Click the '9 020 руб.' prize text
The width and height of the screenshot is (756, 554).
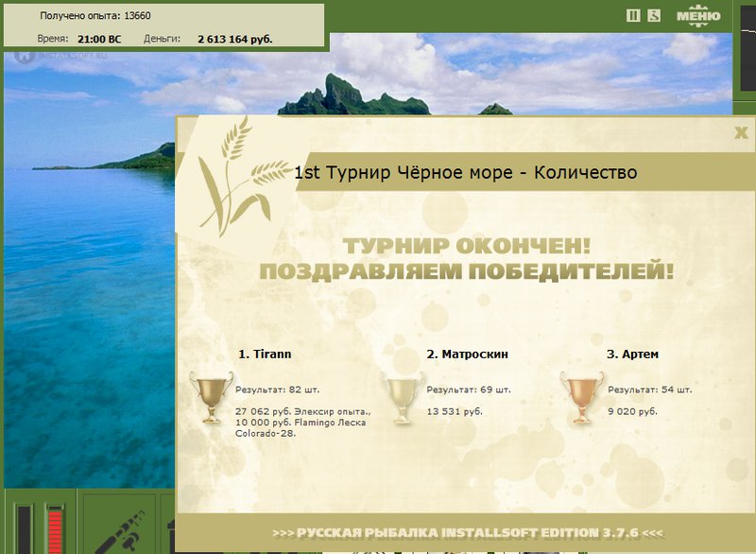coord(632,412)
